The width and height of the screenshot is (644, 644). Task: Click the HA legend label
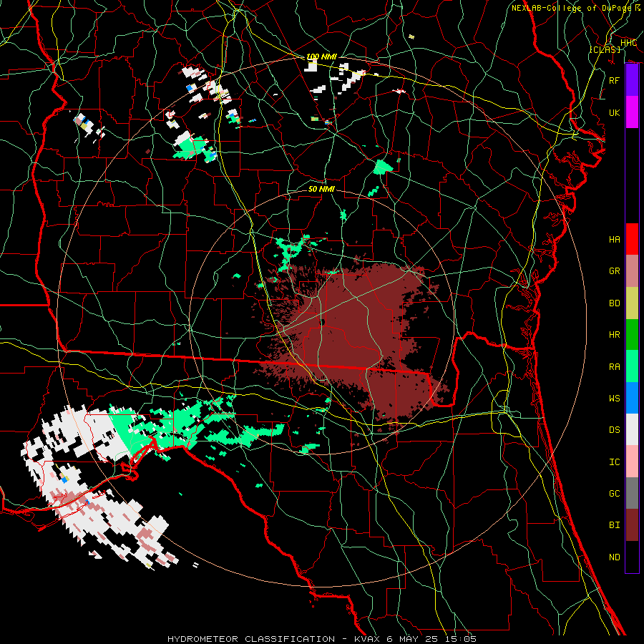(615, 239)
